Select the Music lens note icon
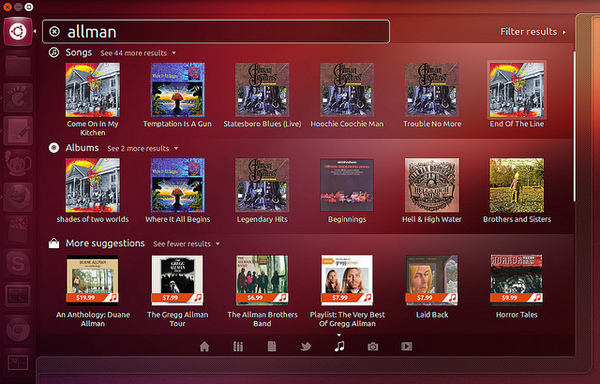This screenshot has width=600, height=384. 339,346
